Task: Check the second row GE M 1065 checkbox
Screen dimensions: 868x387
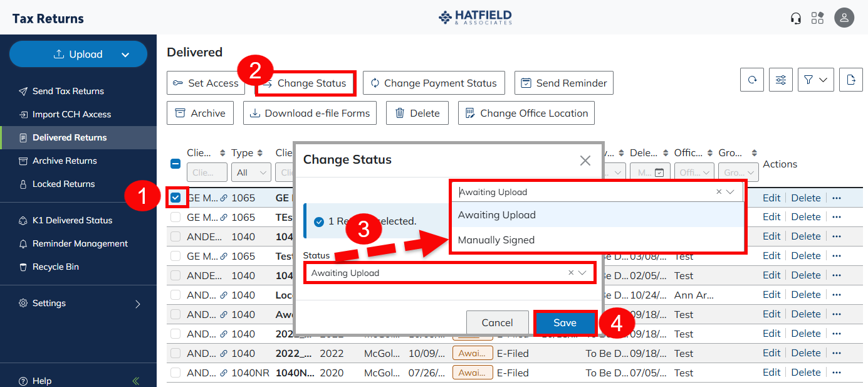Action: 176,217
